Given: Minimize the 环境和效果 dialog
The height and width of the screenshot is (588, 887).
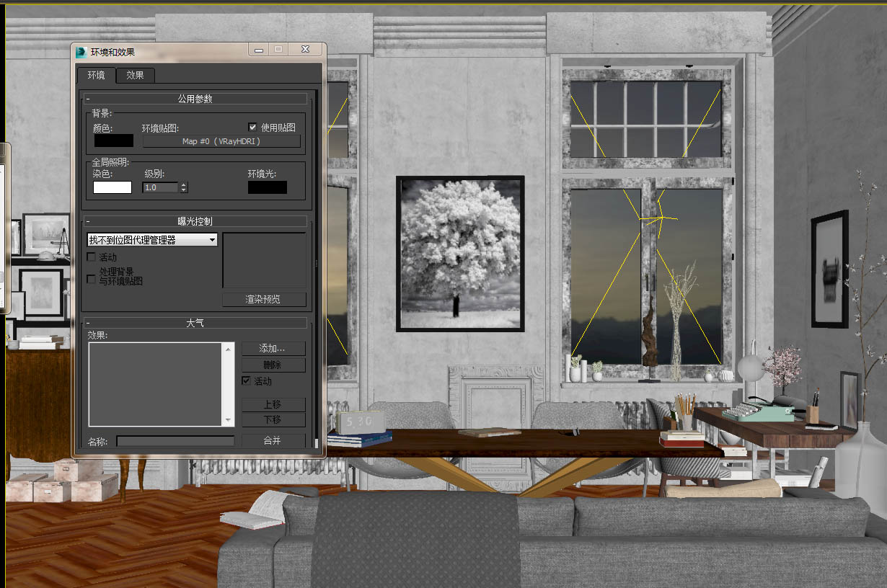Looking at the screenshot, I should coord(258,49).
